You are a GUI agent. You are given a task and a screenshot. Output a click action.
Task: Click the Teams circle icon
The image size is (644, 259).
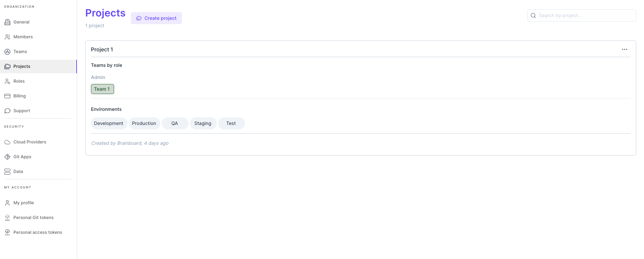pyautogui.click(x=7, y=52)
